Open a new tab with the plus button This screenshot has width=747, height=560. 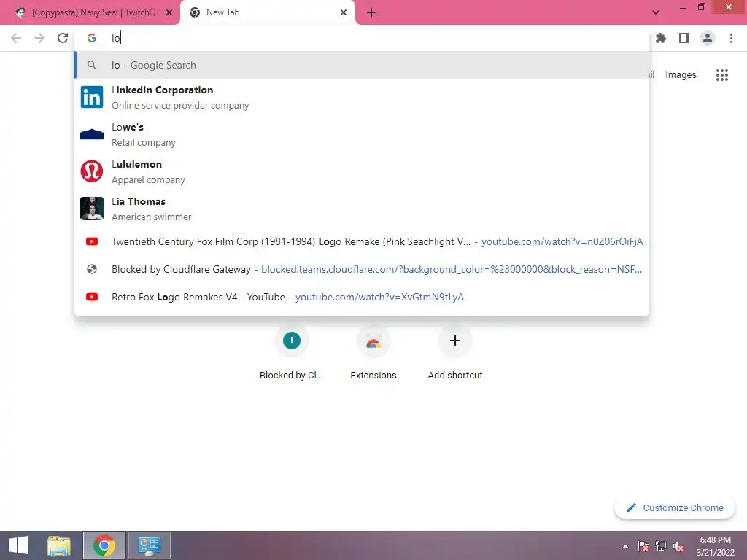coord(371,13)
